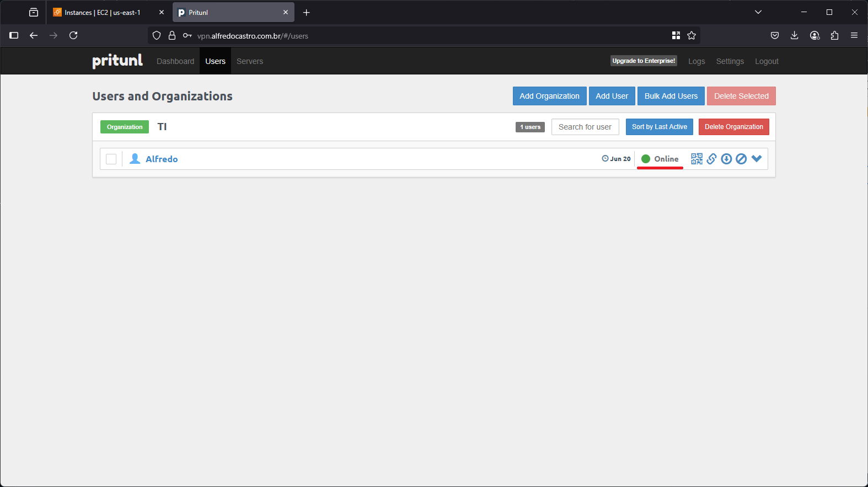Viewport: 868px width, 487px height.
Task: Tick the checkbox beside Alfredo
Action: 111,159
